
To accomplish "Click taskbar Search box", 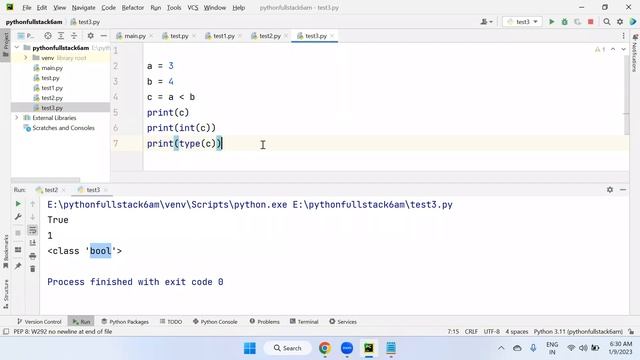I will pos(288,348).
